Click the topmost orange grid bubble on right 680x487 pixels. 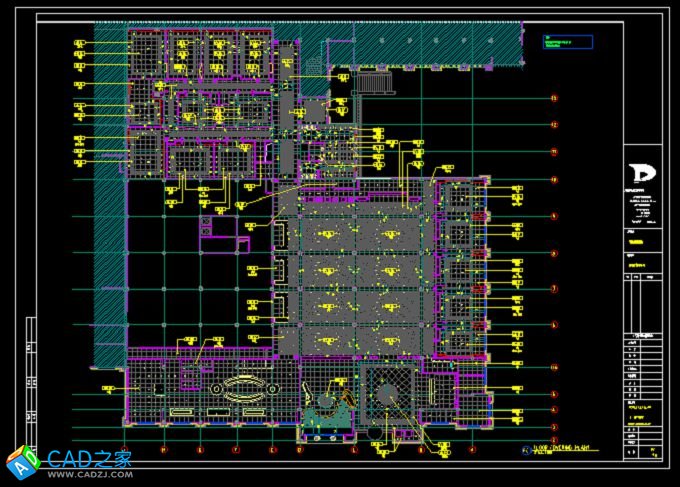click(x=552, y=98)
